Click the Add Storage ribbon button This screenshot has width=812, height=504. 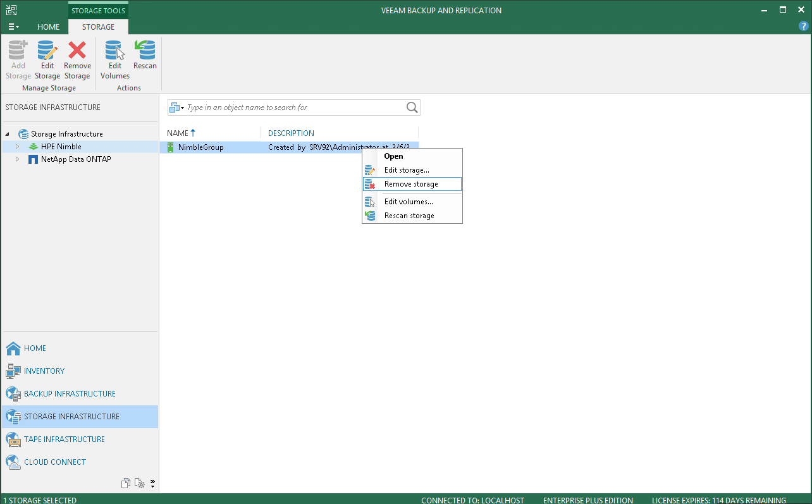(18, 60)
